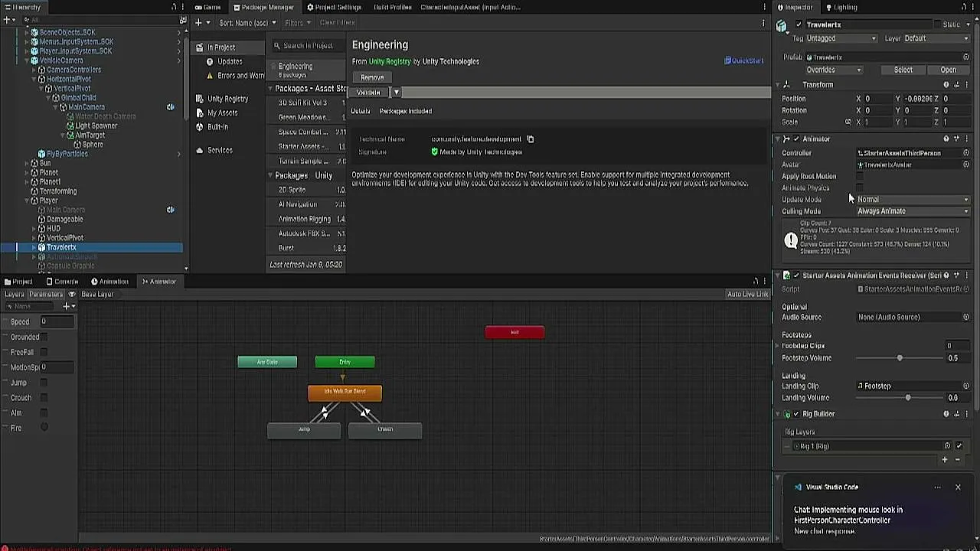Switch to the Game tab

tap(207, 7)
